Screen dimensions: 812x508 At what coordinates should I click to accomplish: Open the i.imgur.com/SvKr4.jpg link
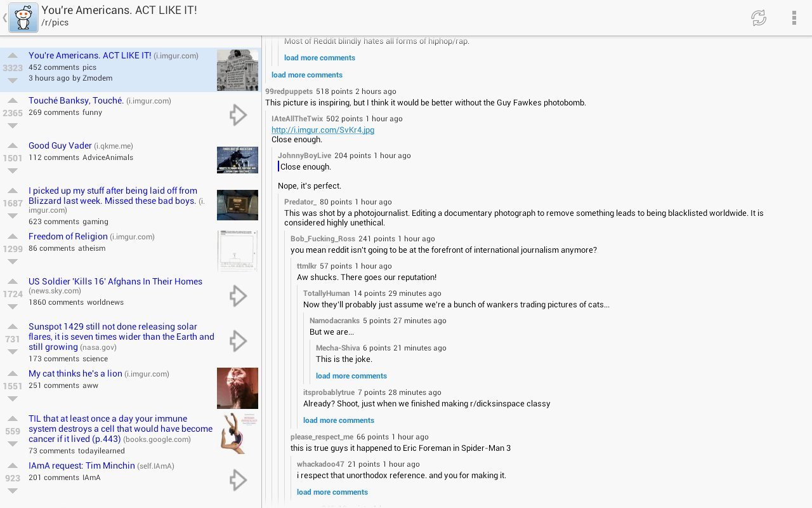323,130
